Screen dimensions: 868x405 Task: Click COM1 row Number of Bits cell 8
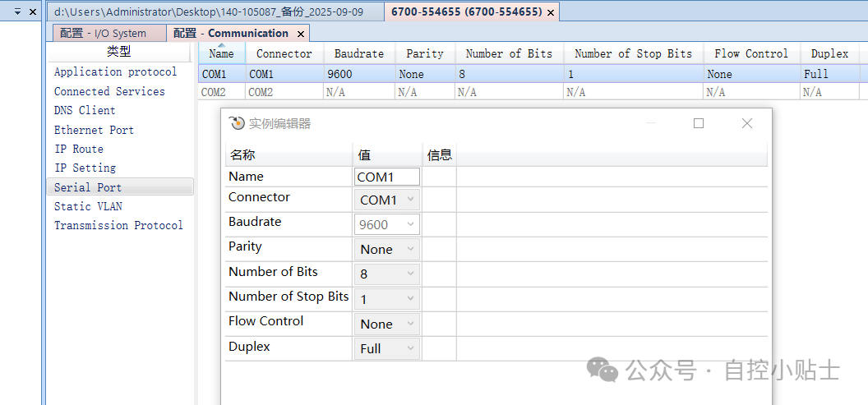(x=510, y=74)
